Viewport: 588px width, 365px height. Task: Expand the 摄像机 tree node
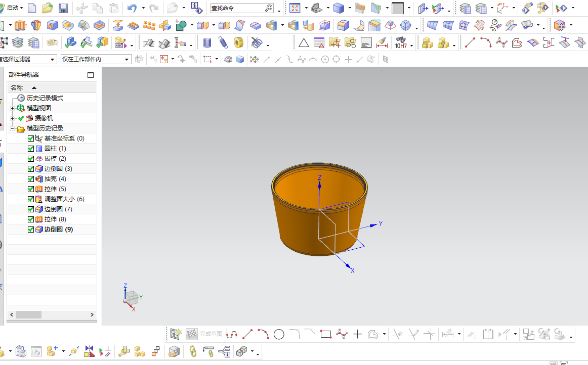click(12, 118)
